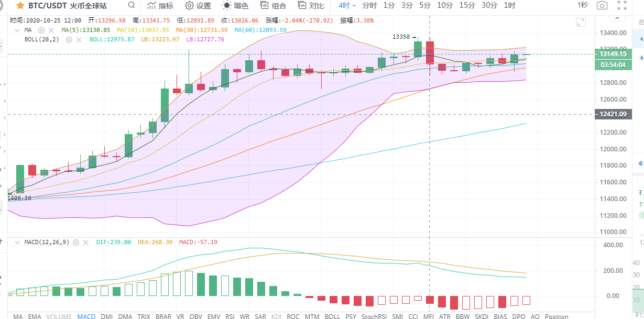
Task: Open the symbol search magnifier
Action: pos(131,6)
